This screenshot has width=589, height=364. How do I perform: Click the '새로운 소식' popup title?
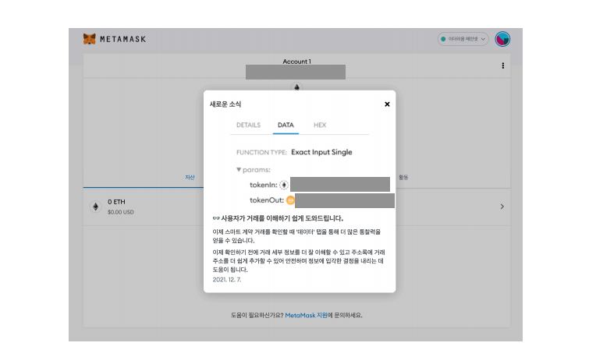(225, 104)
